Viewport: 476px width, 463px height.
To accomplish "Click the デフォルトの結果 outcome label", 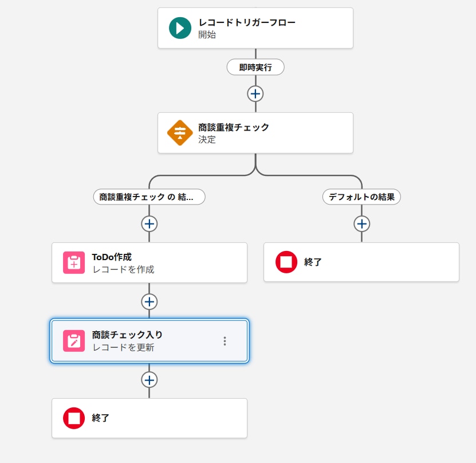I will click(x=361, y=197).
